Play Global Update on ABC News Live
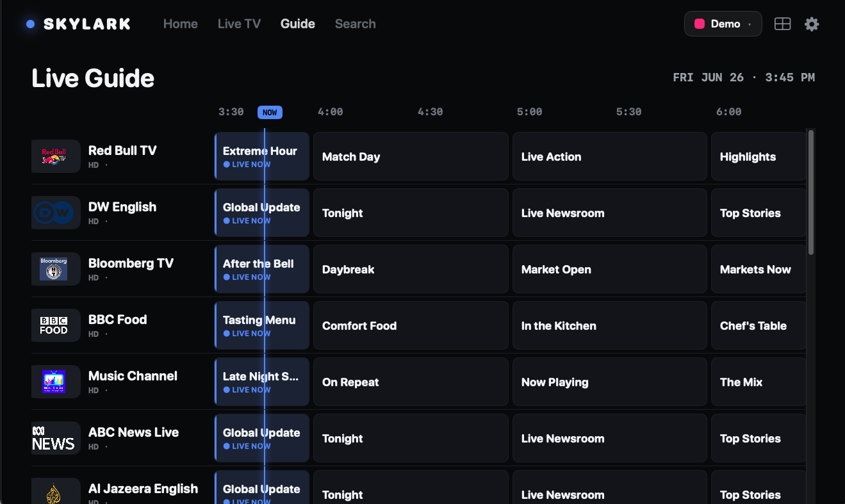This screenshot has width=845, height=504. (x=262, y=438)
